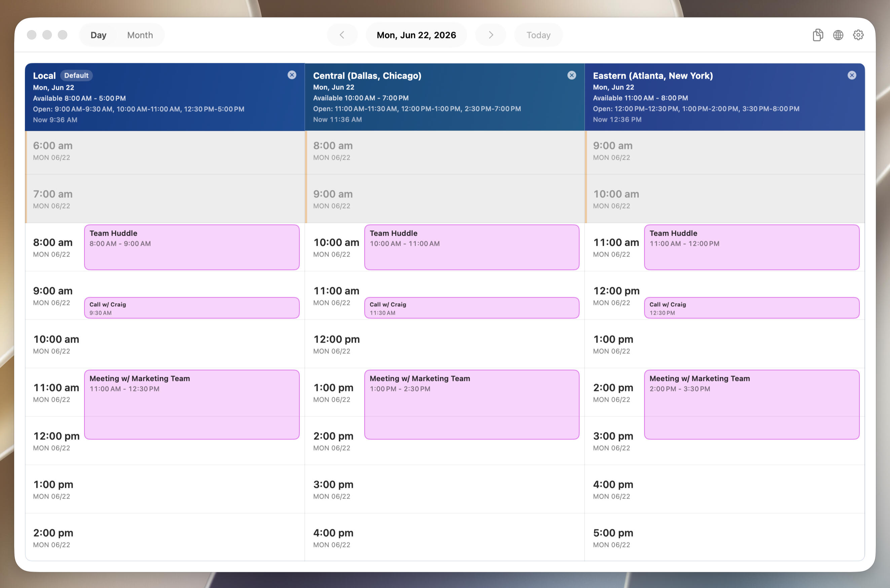The width and height of the screenshot is (890, 588).
Task: Open Team Huddle event in Central column
Action: click(472, 247)
